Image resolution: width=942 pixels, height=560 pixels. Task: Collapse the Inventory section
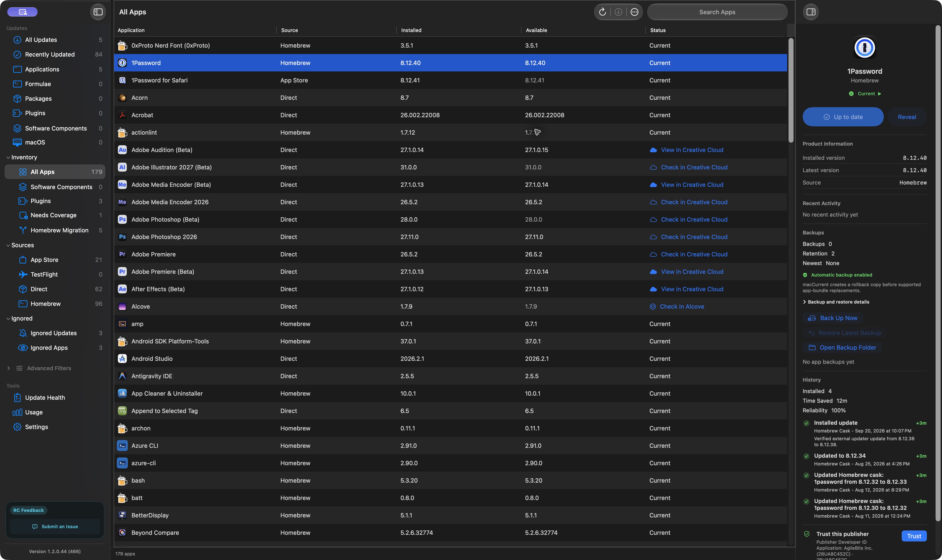coord(8,157)
